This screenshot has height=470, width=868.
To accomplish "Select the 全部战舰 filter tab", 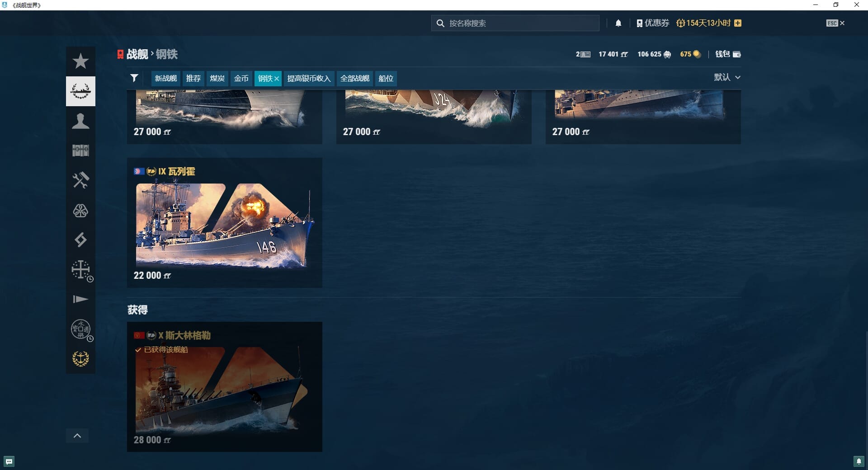I will click(x=354, y=78).
